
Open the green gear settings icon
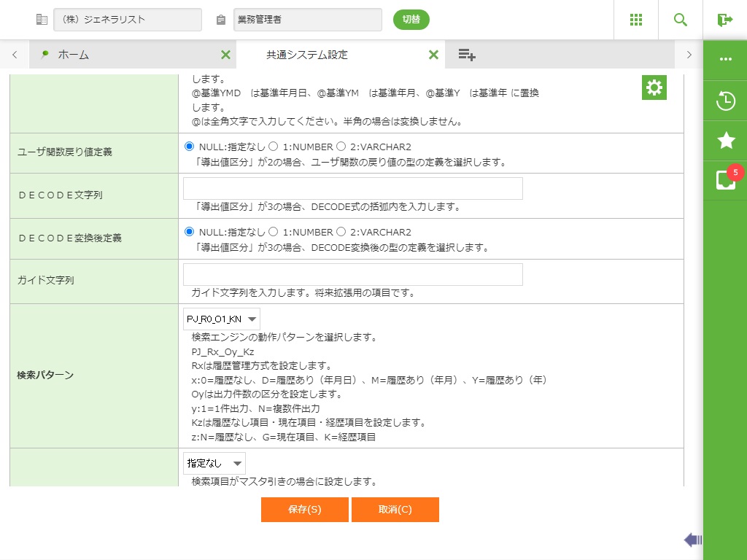(654, 87)
